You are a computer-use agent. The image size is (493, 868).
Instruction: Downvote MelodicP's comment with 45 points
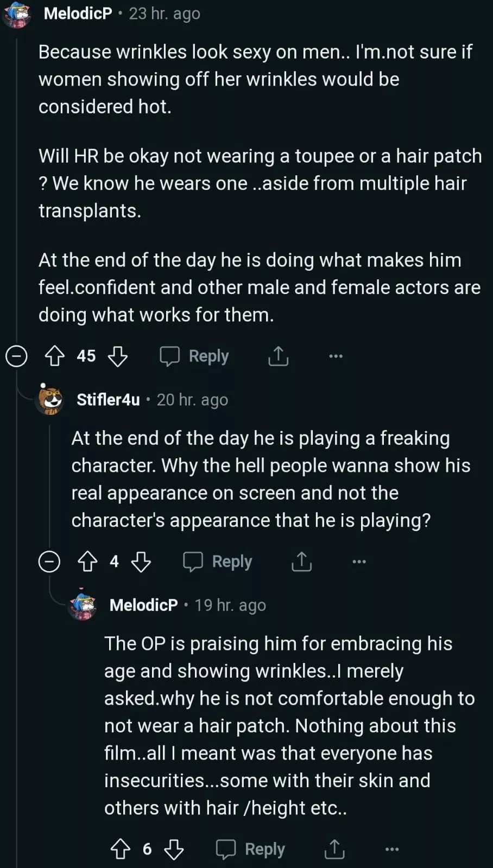pos(118,356)
